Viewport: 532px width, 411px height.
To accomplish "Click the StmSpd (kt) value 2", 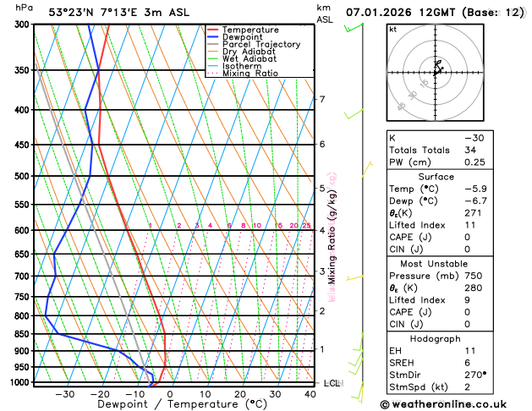I will click(x=467, y=387).
